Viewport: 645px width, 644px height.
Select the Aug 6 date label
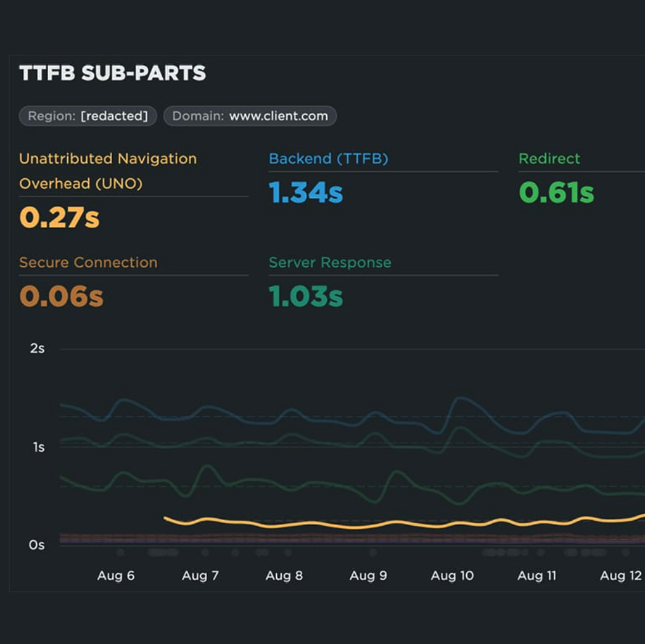point(115,576)
